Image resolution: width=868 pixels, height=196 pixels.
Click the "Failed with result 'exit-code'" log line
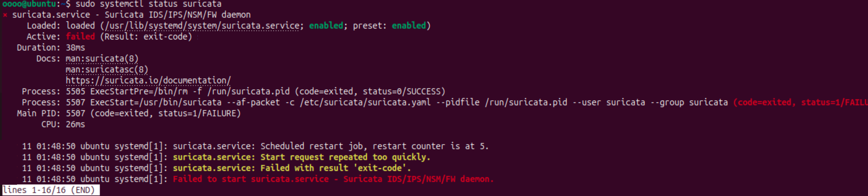click(x=292, y=168)
